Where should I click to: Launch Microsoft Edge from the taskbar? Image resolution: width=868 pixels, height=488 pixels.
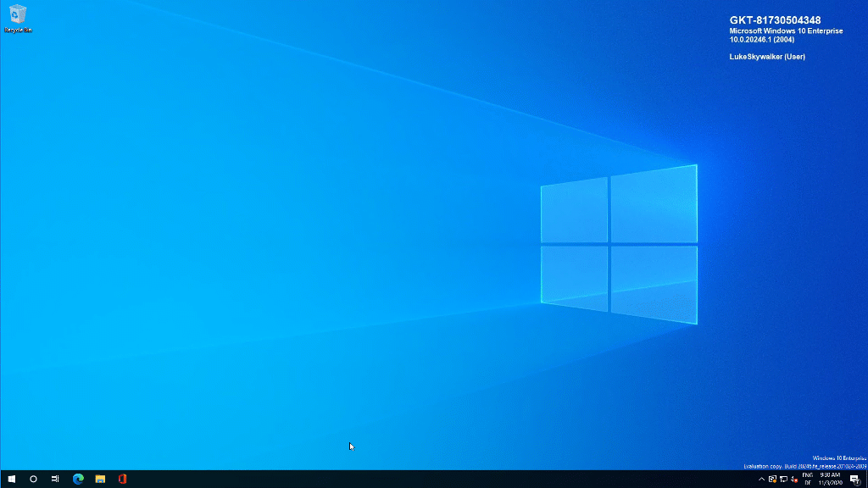tap(77, 479)
